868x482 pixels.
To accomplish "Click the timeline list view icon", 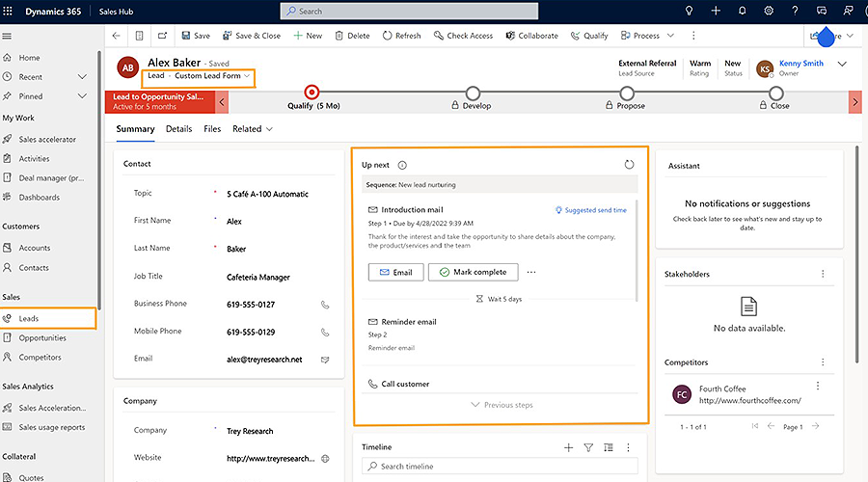I will [x=609, y=447].
